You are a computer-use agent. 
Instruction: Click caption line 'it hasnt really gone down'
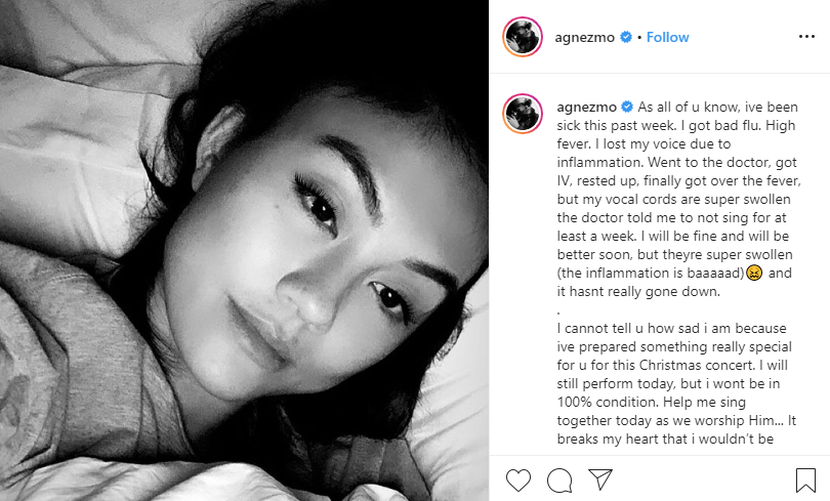[x=638, y=292]
